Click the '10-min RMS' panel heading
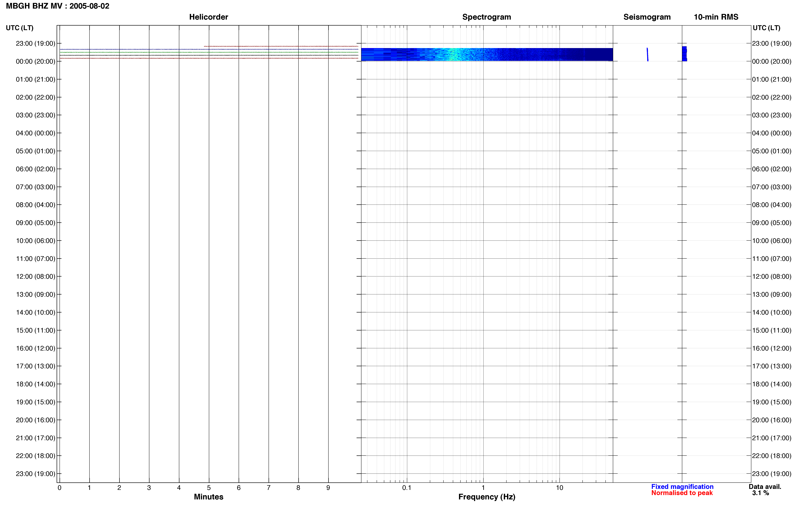This screenshot has height=508, width=812. [716, 17]
